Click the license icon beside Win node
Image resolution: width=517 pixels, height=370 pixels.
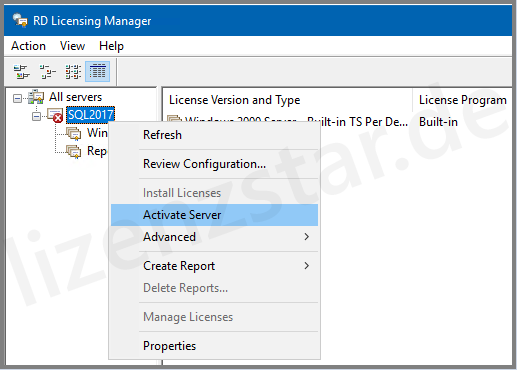pos(74,133)
